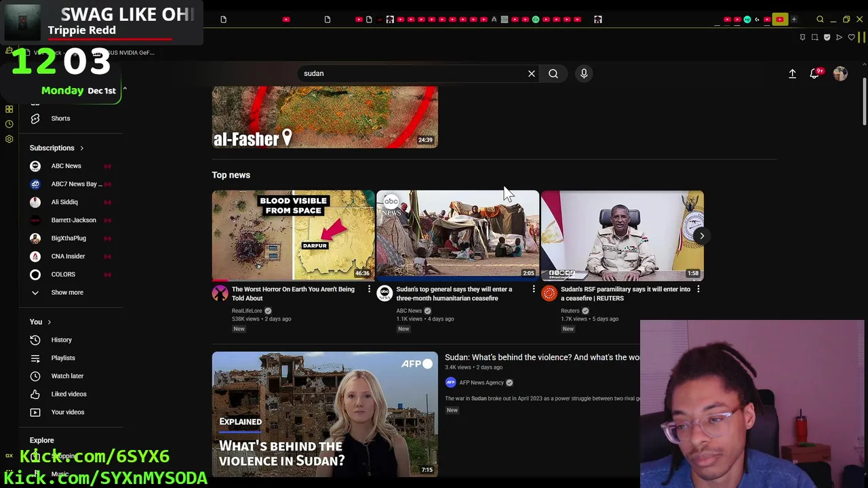Expand Subscriptions with its chevron

click(x=81, y=148)
